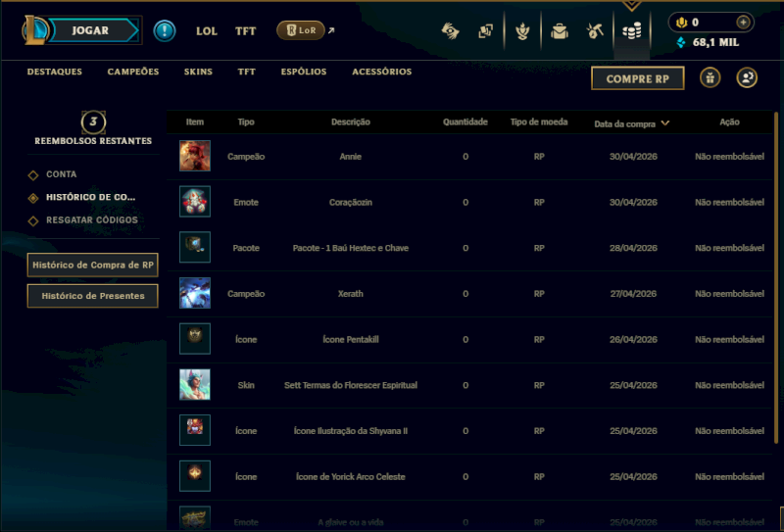
Task: Click the Annie champion thumbnail
Action: 195,156
